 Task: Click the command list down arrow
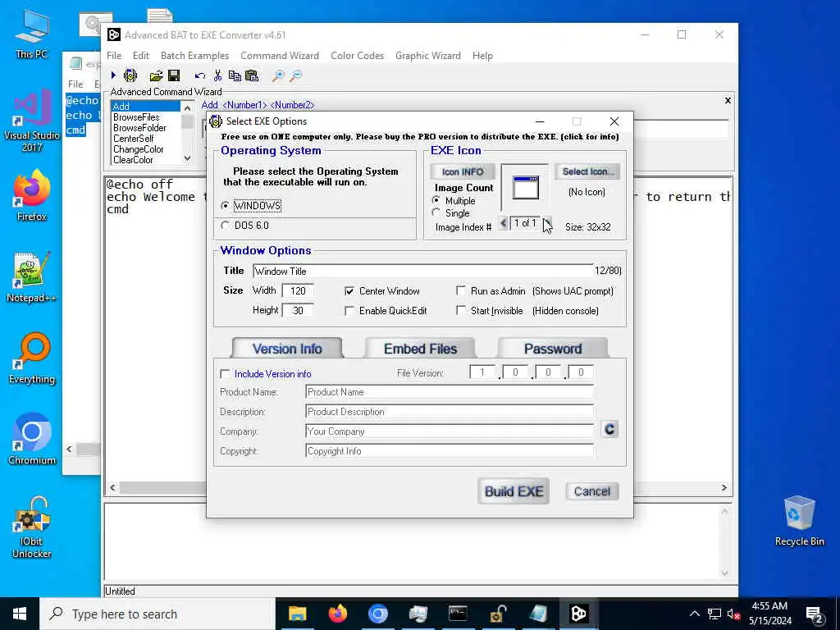[187, 158]
